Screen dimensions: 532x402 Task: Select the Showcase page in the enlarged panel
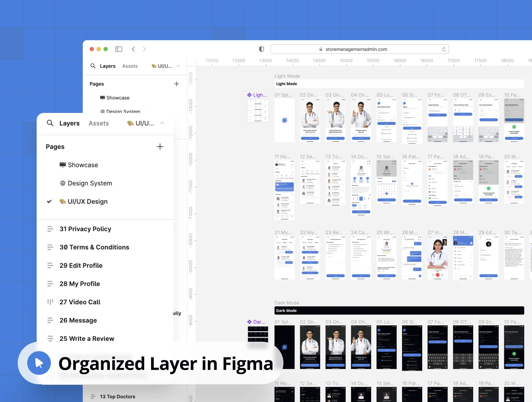[79, 165]
